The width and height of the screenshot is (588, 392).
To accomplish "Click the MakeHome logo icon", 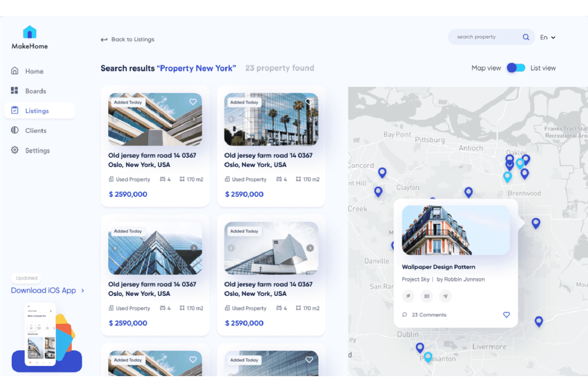I will (30, 32).
